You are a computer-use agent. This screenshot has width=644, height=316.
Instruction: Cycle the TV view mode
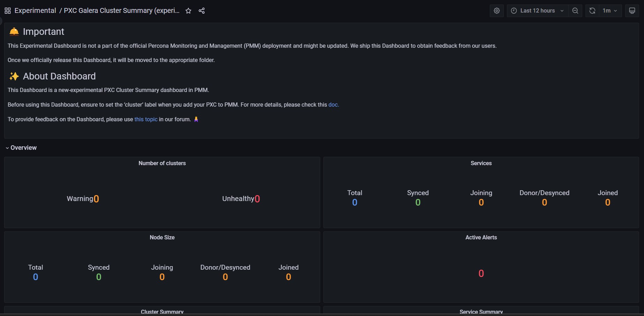coord(632,11)
